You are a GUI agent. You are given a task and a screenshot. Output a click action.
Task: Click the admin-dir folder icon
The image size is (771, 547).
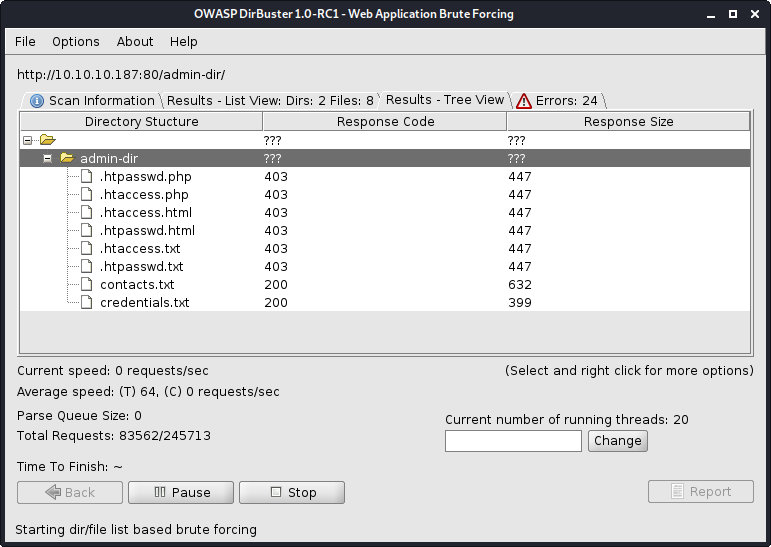pos(67,158)
